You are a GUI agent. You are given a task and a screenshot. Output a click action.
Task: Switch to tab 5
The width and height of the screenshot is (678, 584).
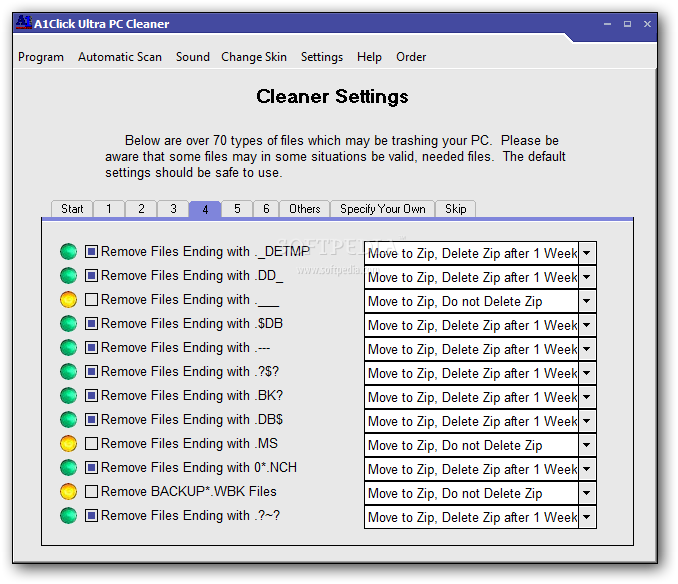(237, 209)
